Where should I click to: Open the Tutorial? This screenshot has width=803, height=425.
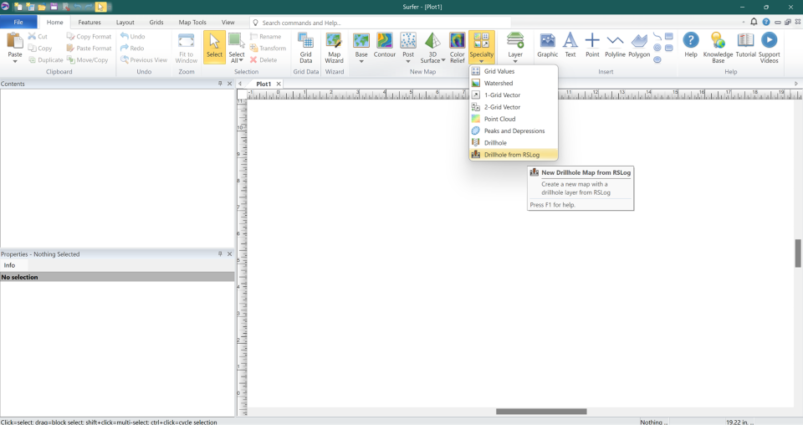coord(745,45)
